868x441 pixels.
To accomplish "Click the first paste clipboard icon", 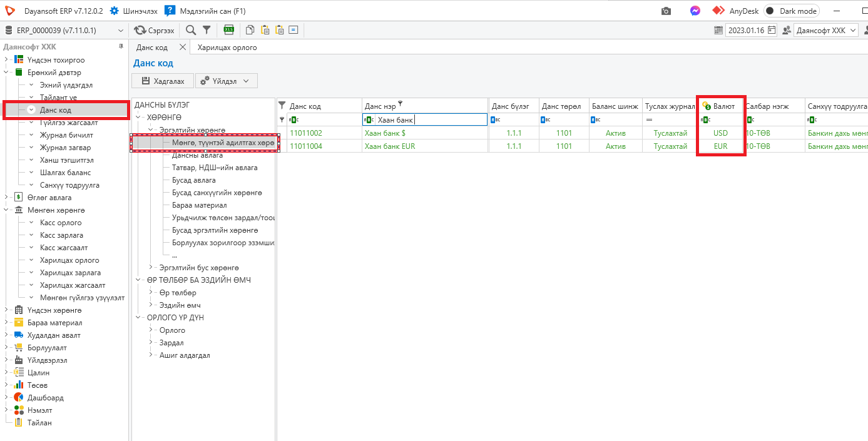I will (x=265, y=30).
